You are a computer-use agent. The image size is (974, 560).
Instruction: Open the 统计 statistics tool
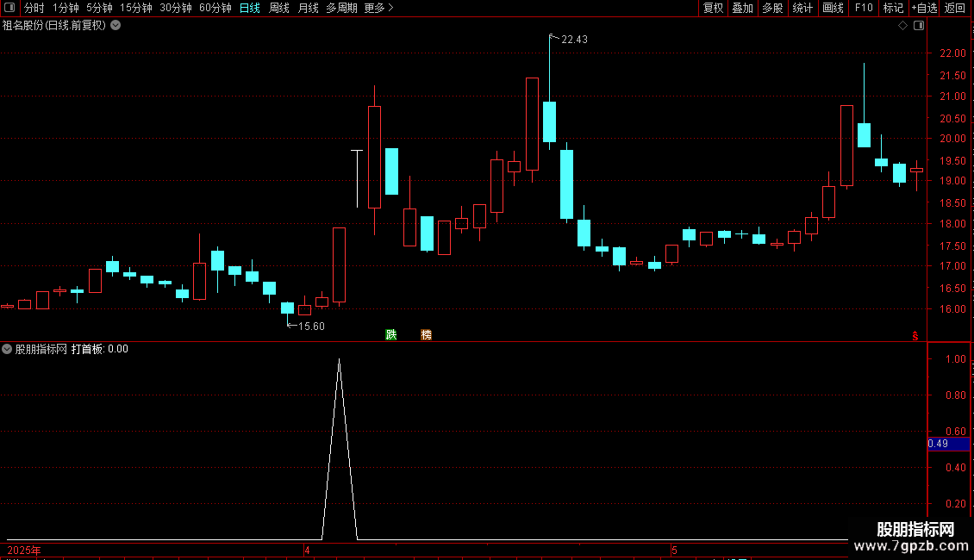802,8
